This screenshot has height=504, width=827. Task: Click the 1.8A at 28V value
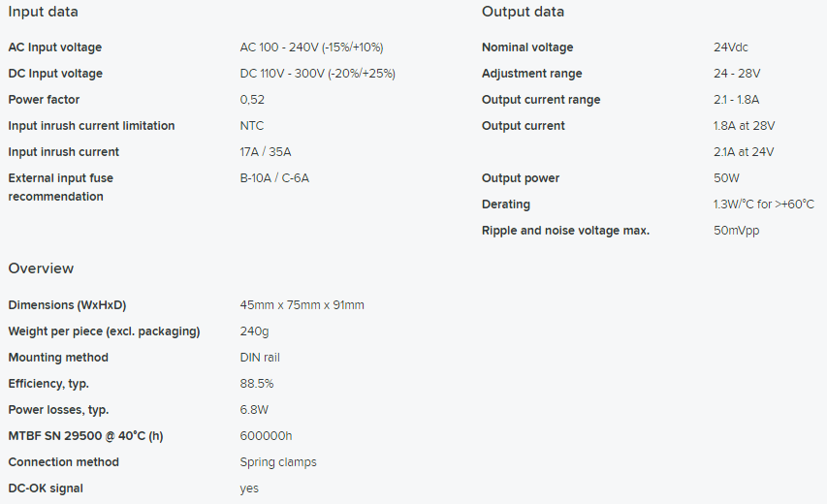pyautogui.click(x=744, y=125)
